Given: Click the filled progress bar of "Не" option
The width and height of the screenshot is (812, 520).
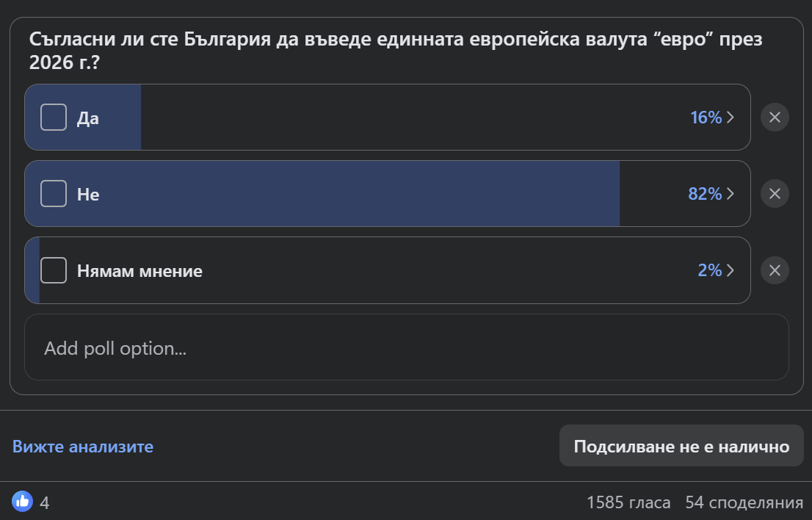Looking at the screenshot, I should [322, 194].
